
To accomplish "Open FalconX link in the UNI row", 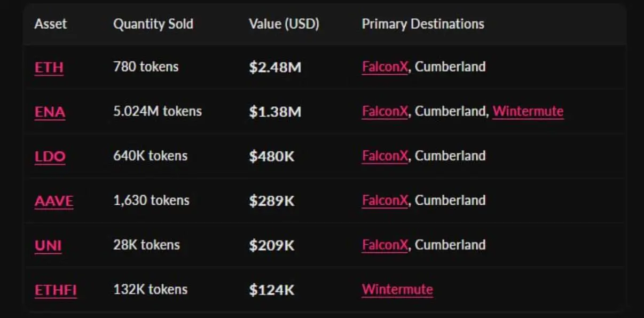I will [384, 245].
